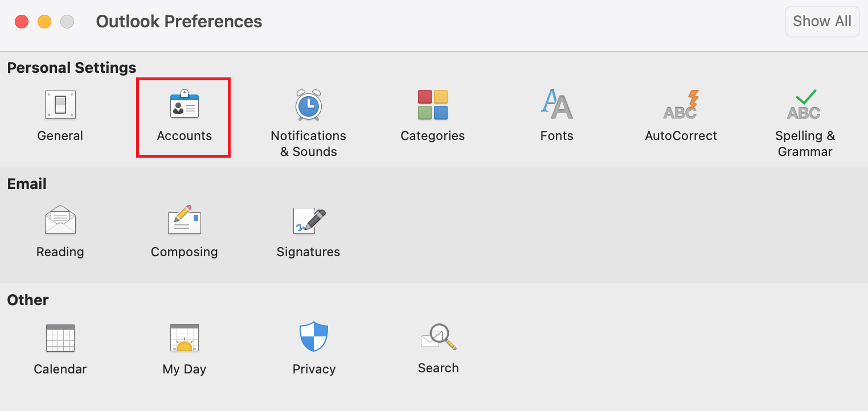
Task: Open Categories color preferences
Action: pyautogui.click(x=432, y=106)
